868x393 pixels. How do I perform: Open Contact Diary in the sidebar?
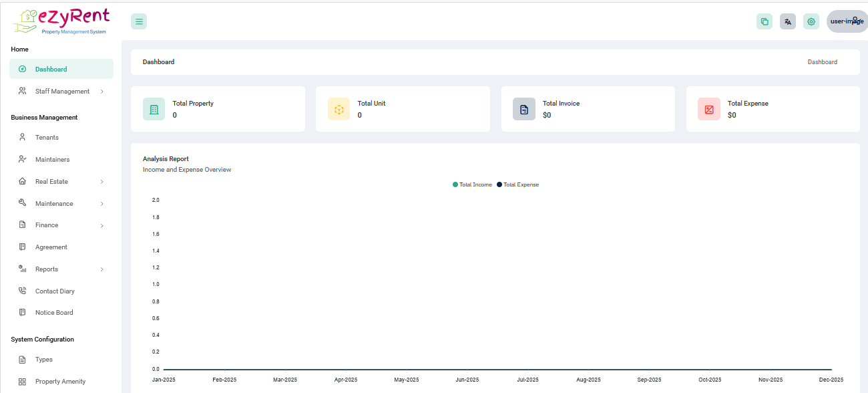(55, 291)
